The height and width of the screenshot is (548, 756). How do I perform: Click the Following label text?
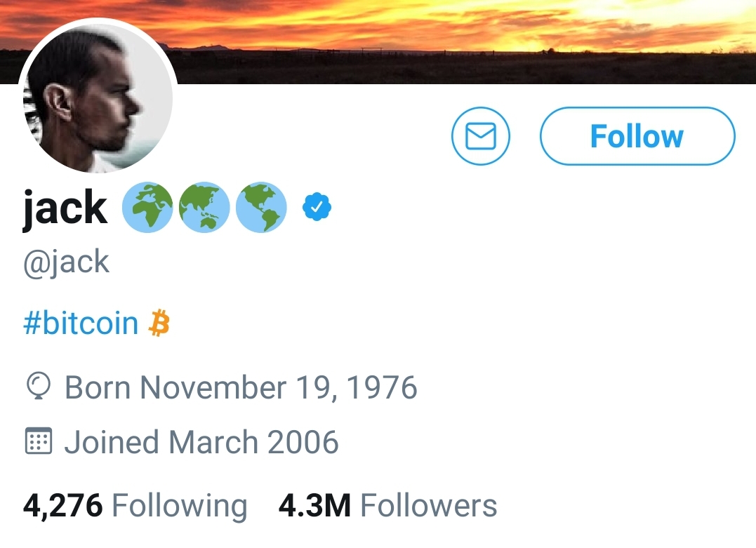point(179,506)
